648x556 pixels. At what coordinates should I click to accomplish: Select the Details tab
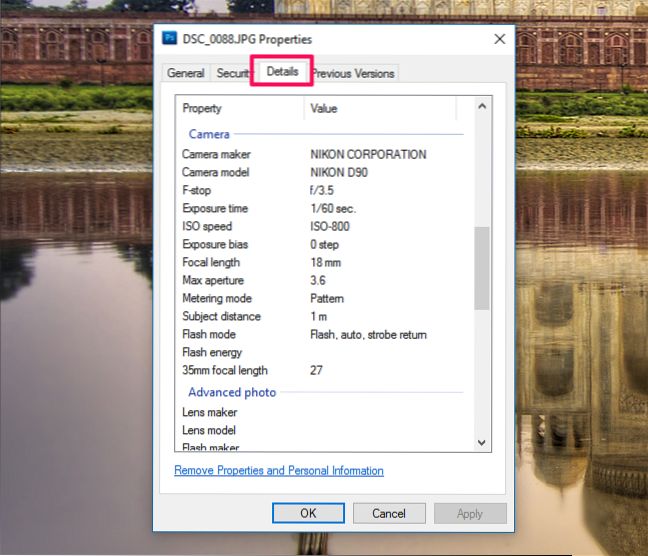click(x=282, y=72)
